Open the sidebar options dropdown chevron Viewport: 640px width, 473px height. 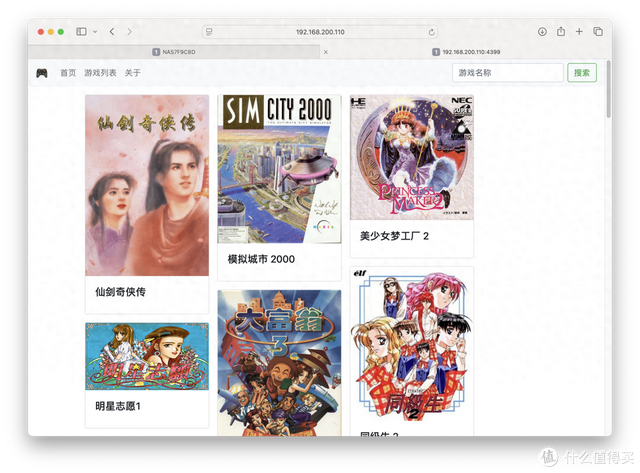pos(95,31)
